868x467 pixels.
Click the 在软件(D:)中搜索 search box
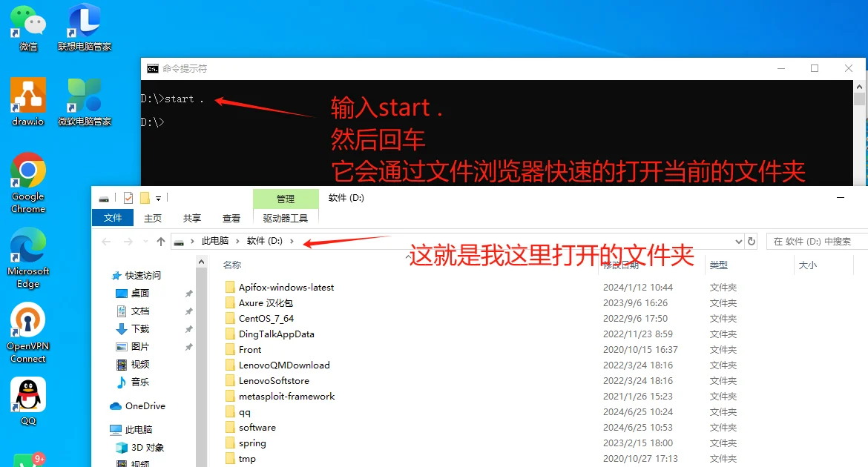[816, 241]
